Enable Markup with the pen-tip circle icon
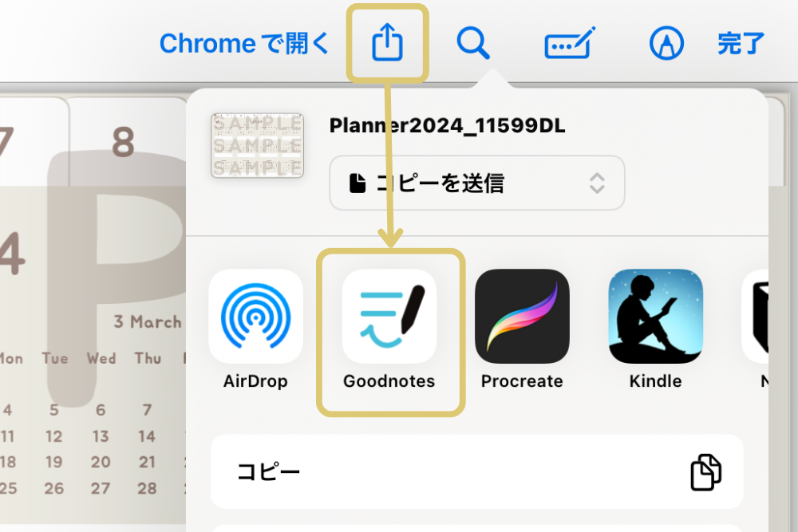Image resolution: width=798 pixels, height=532 pixels. tap(666, 44)
